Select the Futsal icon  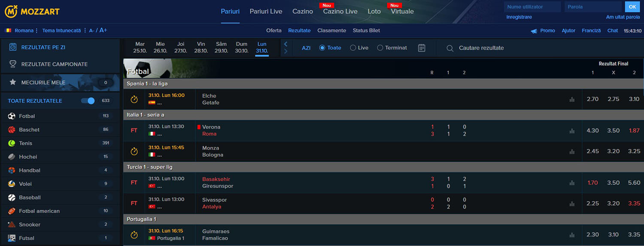[x=12, y=238]
